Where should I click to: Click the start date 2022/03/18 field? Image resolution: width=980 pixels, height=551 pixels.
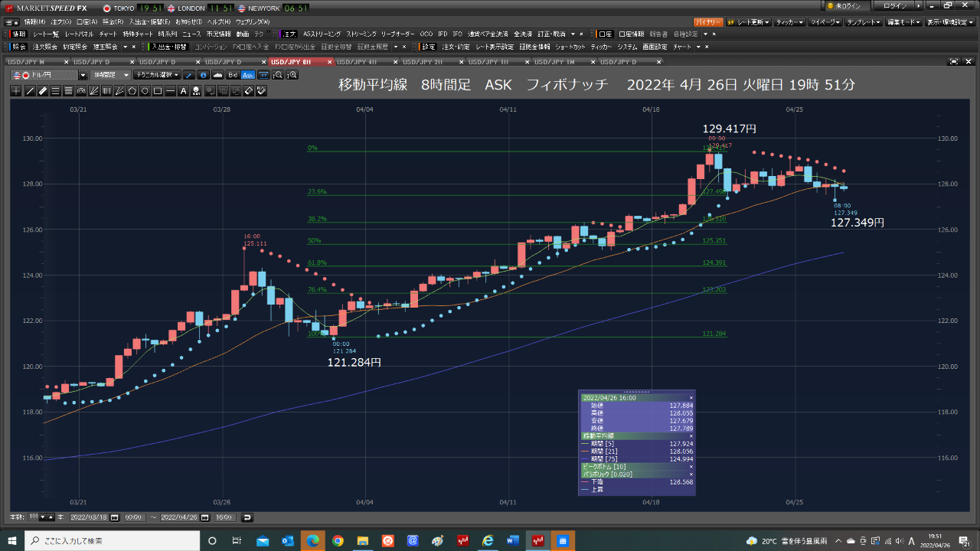[x=90, y=517]
